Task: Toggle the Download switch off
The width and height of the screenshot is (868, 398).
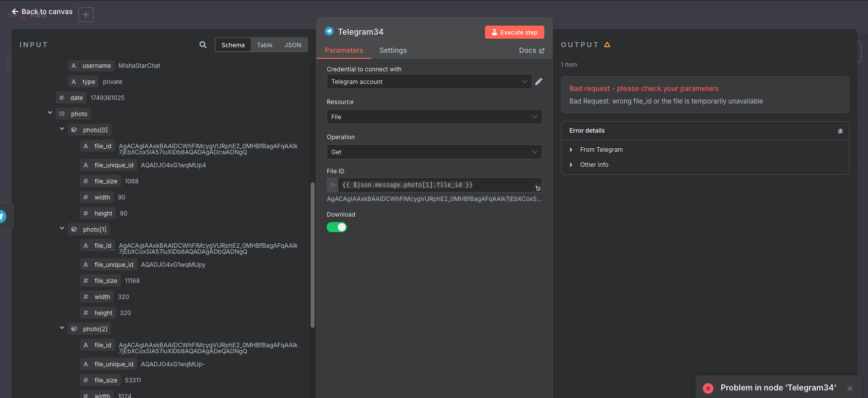Action: [337, 227]
